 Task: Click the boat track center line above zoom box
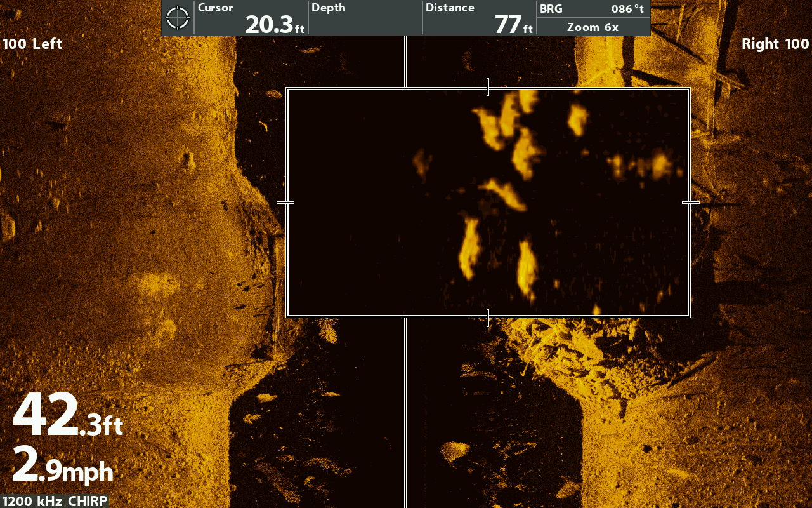click(405, 60)
